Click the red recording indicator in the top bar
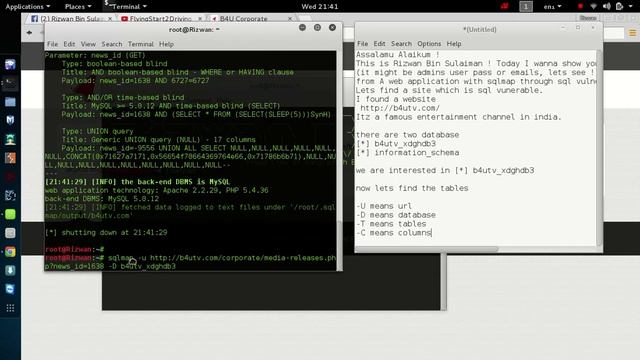Viewport: 640px width, 360px height. pyautogui.click(x=580, y=7)
